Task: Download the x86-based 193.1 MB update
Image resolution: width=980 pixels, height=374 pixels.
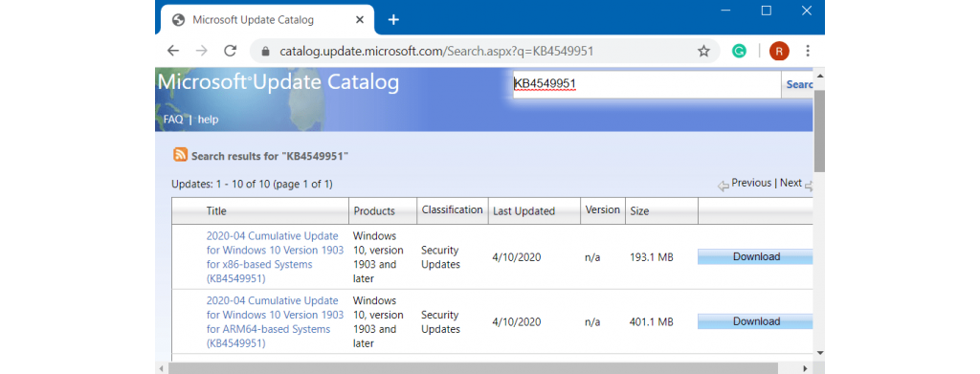Action: tap(755, 256)
